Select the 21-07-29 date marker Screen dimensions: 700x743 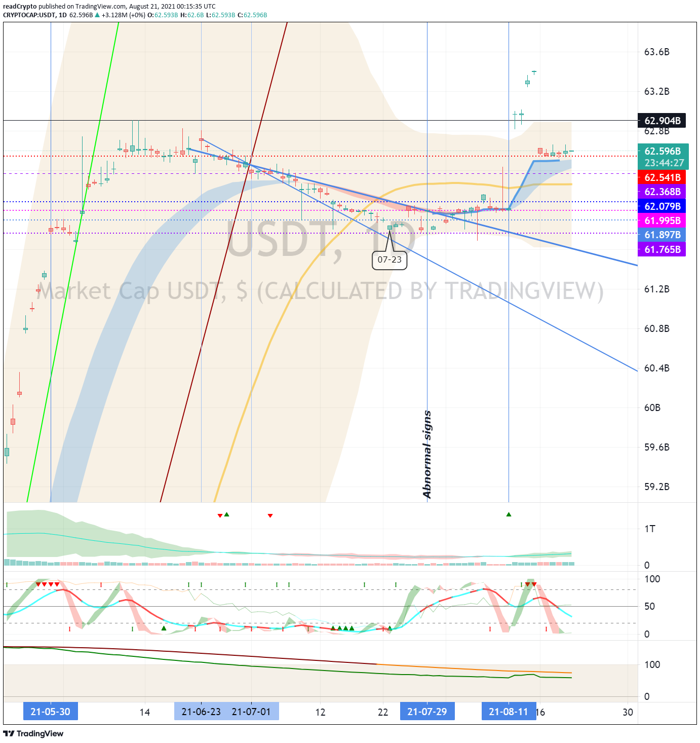pos(427,712)
